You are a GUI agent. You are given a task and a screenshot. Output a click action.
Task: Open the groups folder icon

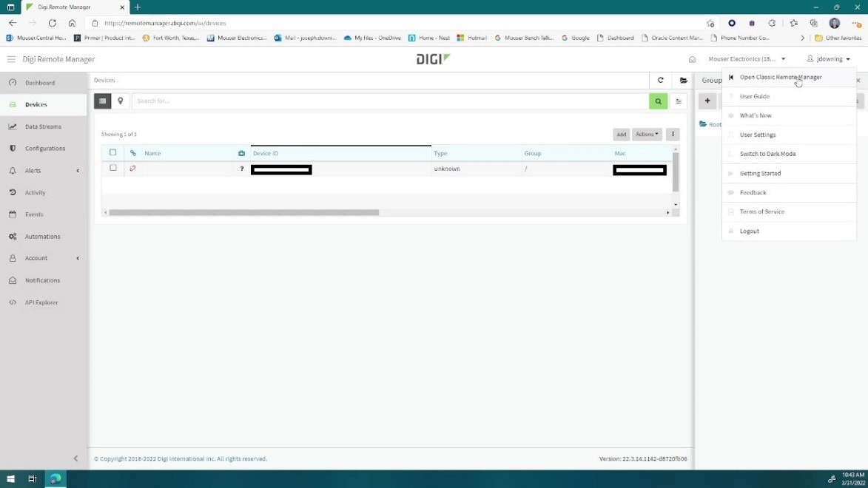pyautogui.click(x=684, y=81)
